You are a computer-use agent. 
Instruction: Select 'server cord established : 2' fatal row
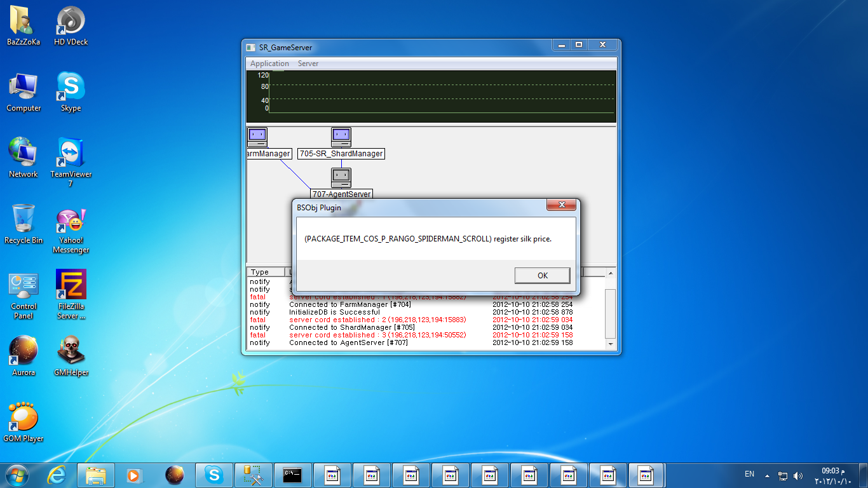tap(426, 320)
